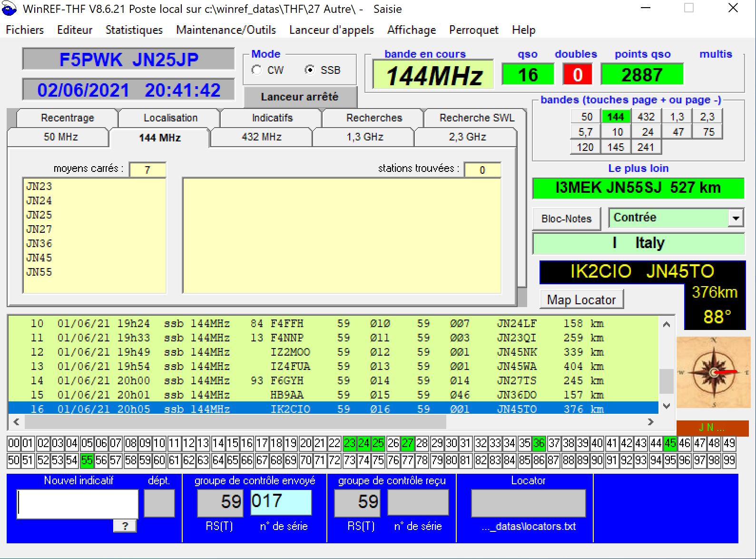Open Fichiers menu

(25, 30)
